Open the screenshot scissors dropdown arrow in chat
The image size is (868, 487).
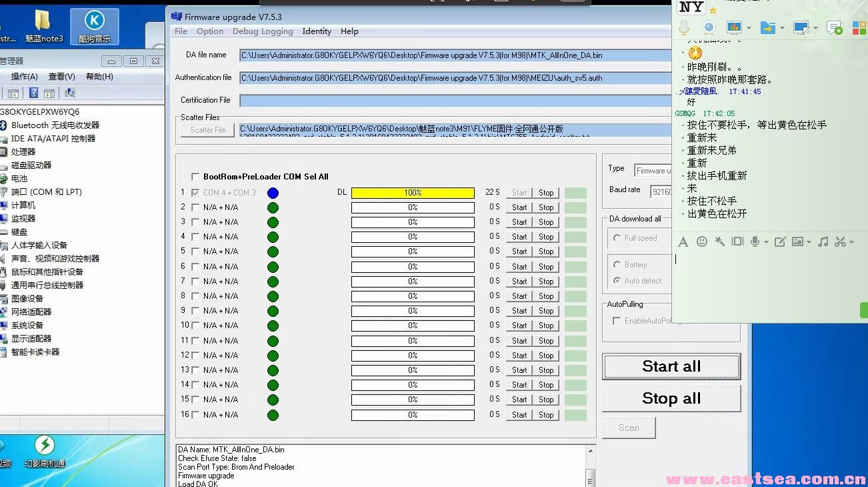851,242
